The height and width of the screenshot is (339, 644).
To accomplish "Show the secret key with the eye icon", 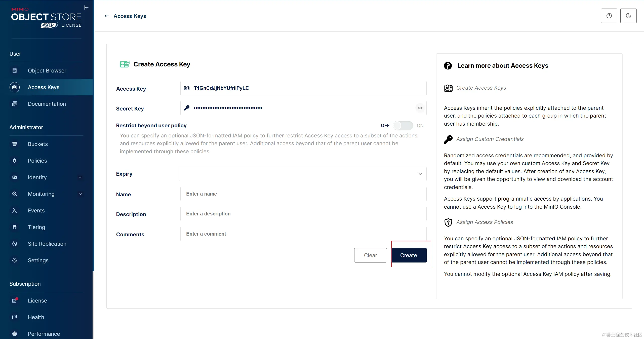I will coord(420,108).
